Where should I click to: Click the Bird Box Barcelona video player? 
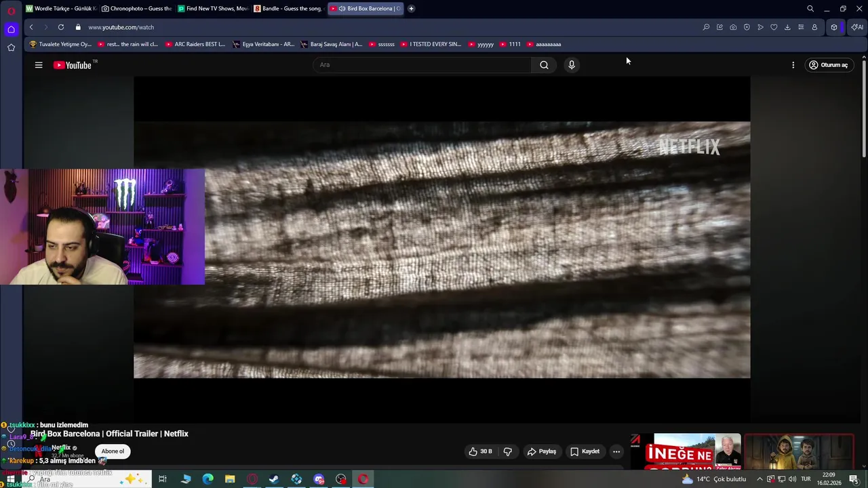click(x=442, y=249)
